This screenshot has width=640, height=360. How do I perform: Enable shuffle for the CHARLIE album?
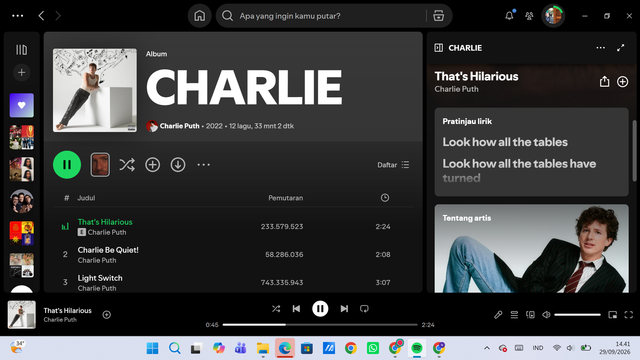point(127,165)
